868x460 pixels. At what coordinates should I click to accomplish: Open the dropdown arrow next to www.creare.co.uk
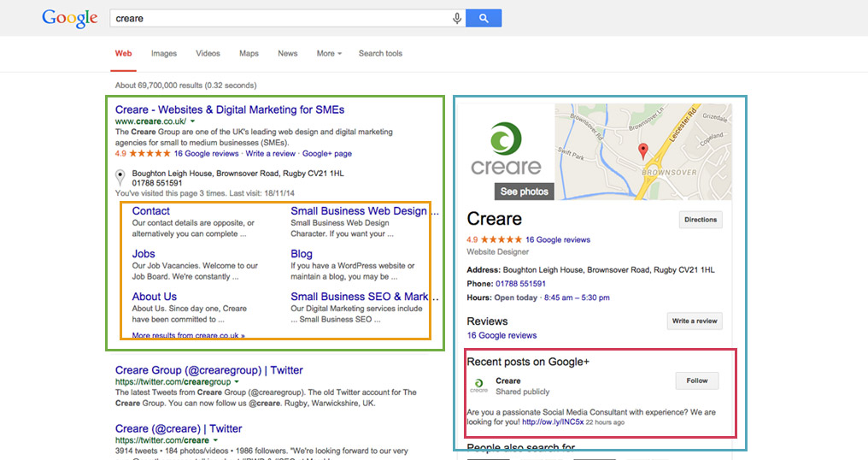192,121
